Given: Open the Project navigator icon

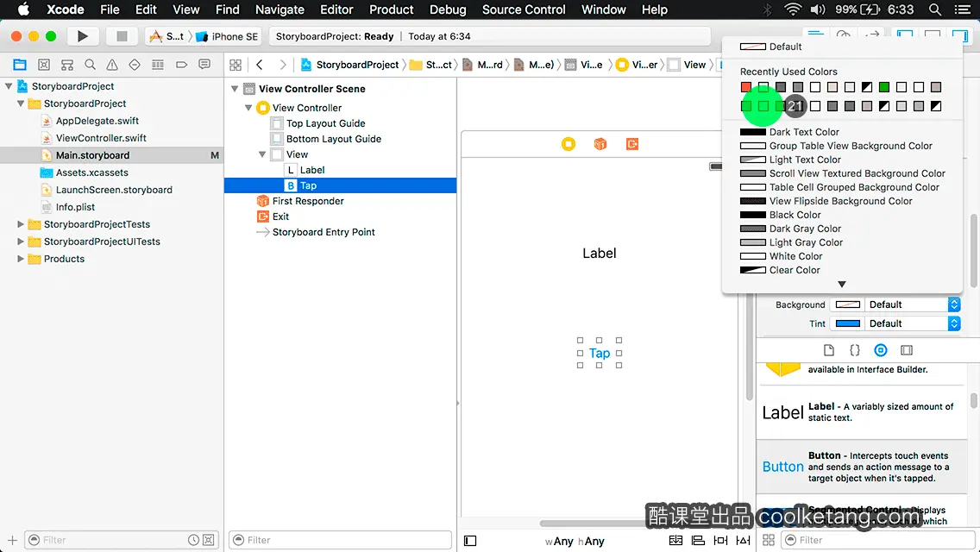Looking at the screenshot, I should point(20,65).
